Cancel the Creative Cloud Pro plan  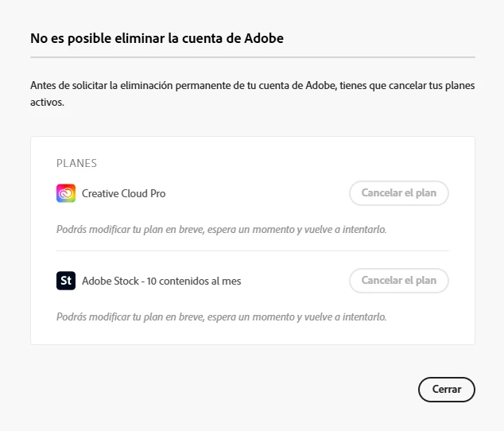(399, 193)
